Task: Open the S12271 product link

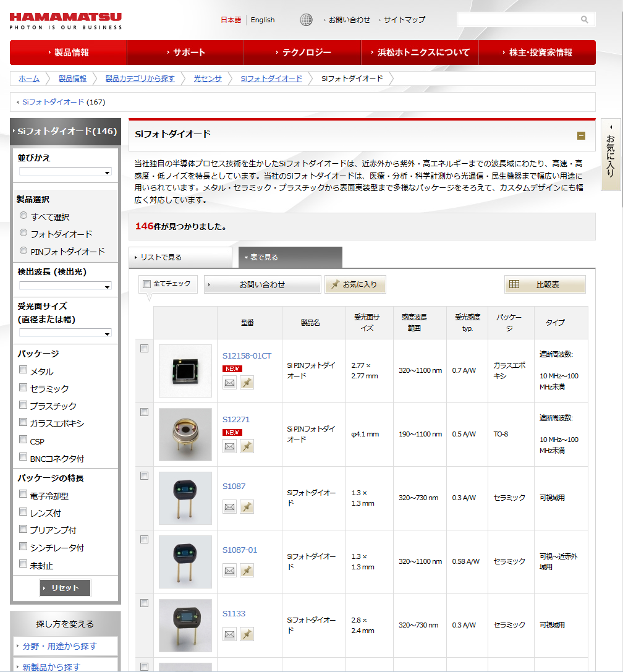Action: coord(236,419)
